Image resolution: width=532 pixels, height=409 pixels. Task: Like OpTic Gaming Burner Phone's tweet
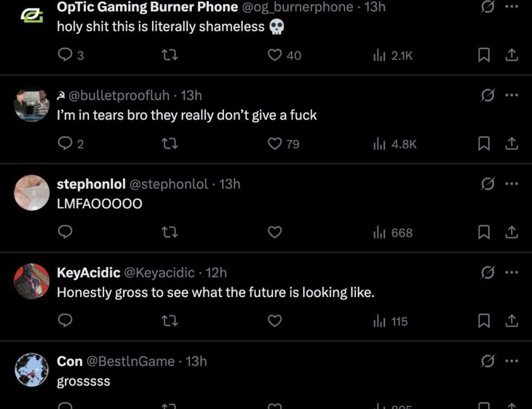275,55
